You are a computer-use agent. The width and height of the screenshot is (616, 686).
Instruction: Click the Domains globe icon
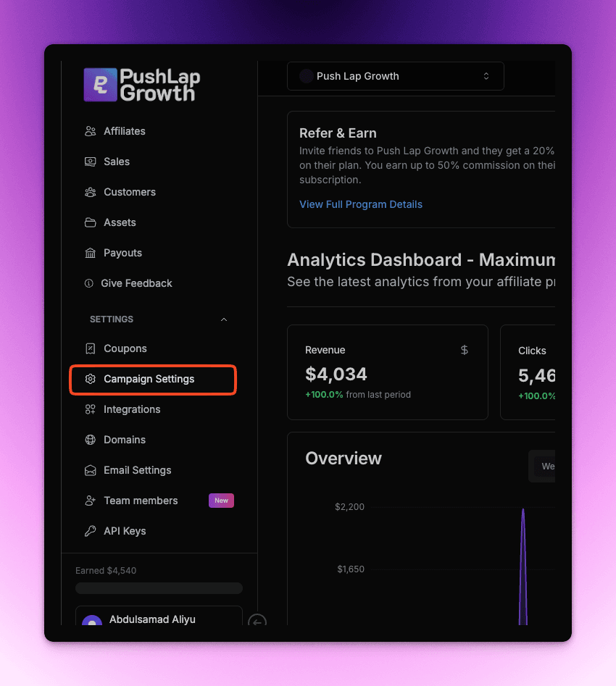click(x=90, y=440)
